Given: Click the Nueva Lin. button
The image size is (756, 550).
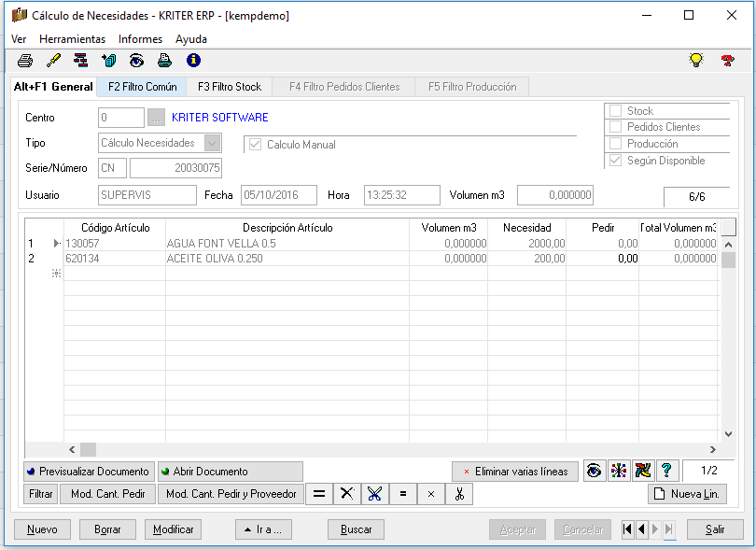Looking at the screenshot, I should tap(687, 494).
